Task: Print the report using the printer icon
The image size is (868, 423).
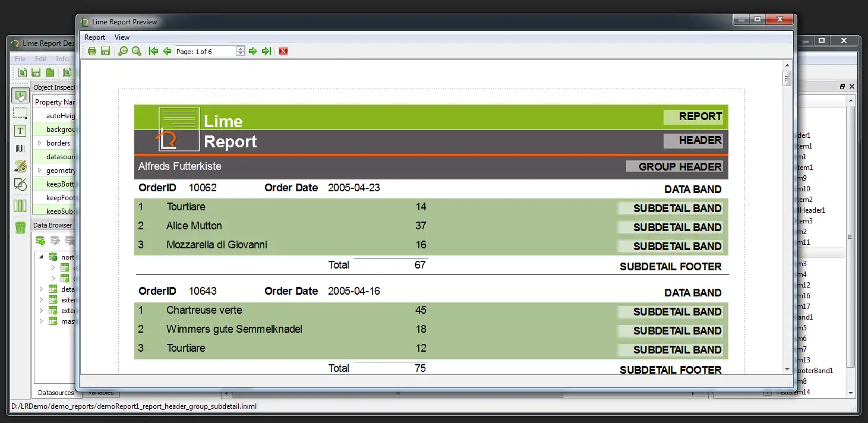Action: pyautogui.click(x=92, y=51)
